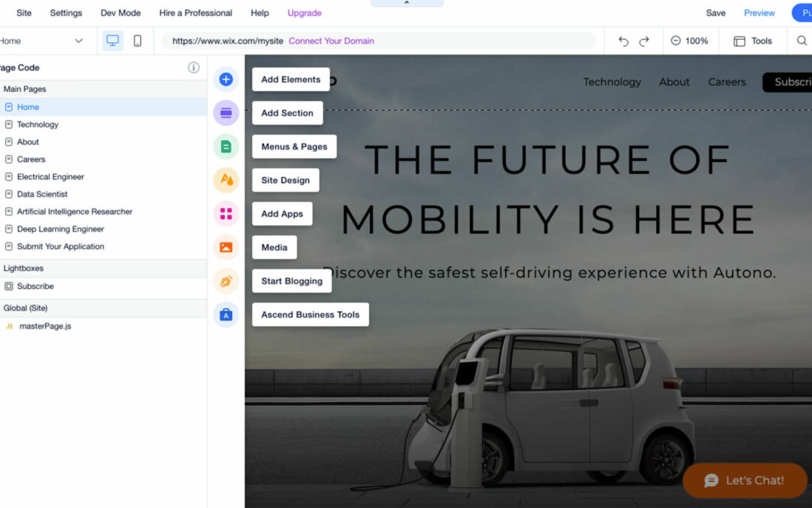Open the Site Design paint drop icon
The image size is (812, 508).
tap(226, 180)
